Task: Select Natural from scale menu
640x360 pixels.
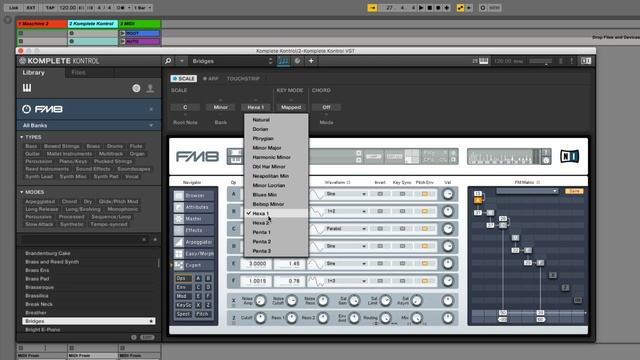Action: pos(276,120)
